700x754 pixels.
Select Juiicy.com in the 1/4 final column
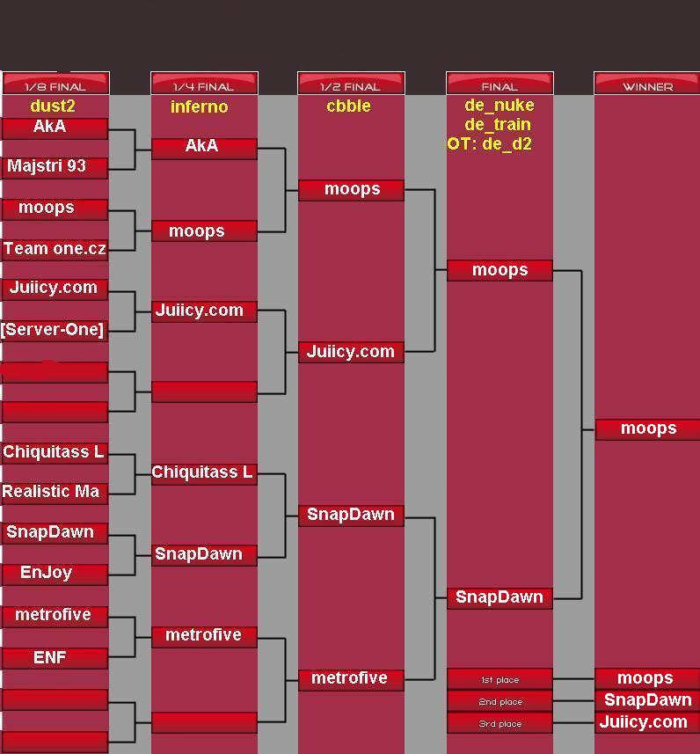pyautogui.click(x=204, y=311)
